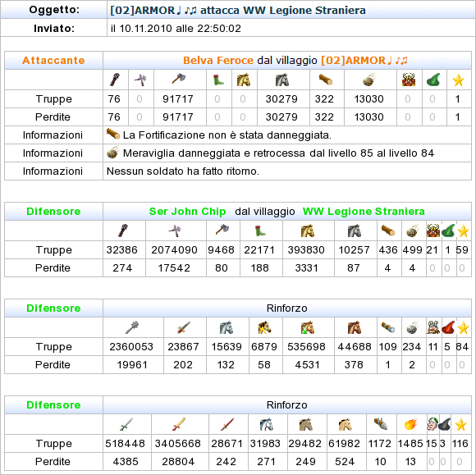Viewport: 476px width, 475px height.
Task: Click the Oggetto label in the report header
Action: tap(54, 10)
